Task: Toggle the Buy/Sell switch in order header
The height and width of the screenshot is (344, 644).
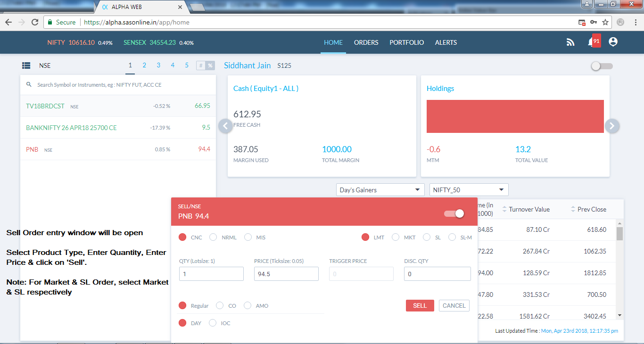Action: [454, 213]
